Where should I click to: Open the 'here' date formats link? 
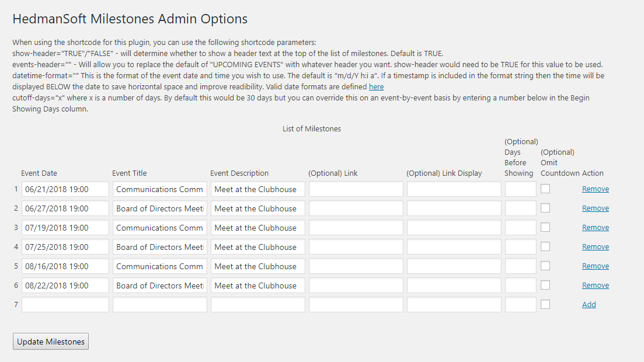[x=376, y=86]
